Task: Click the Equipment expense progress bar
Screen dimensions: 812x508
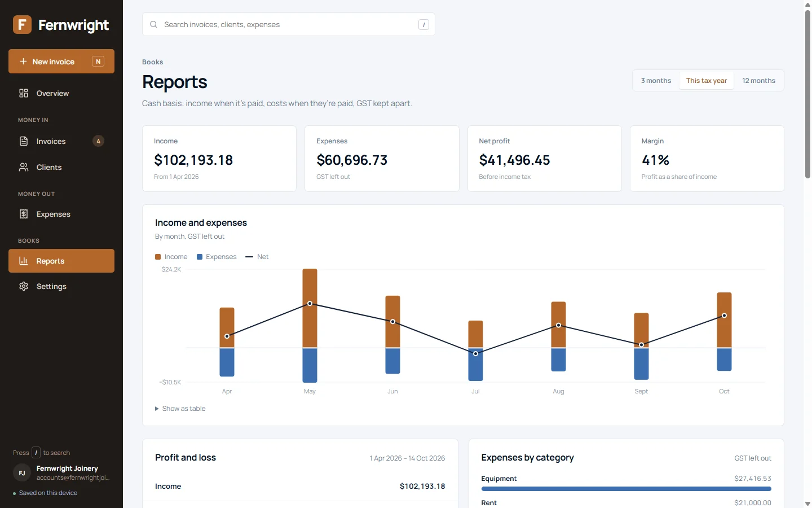Action: point(626,489)
